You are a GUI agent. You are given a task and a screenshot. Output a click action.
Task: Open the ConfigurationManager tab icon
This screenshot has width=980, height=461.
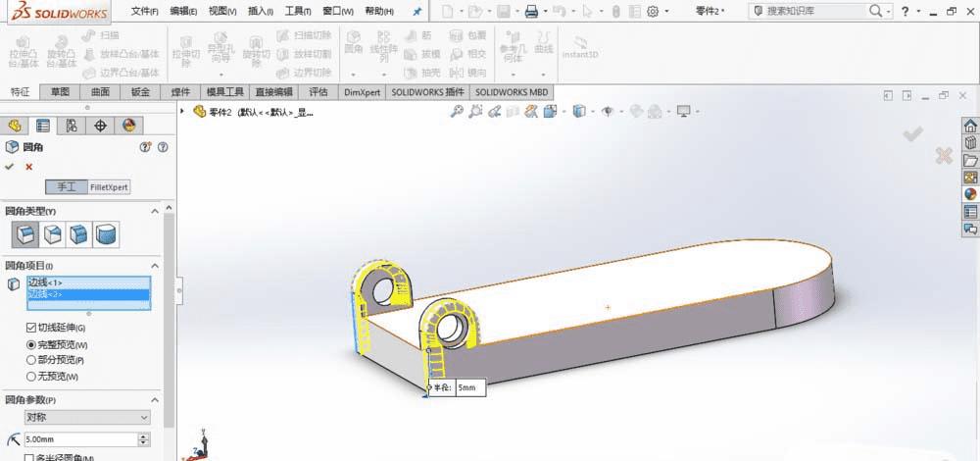(x=72, y=126)
